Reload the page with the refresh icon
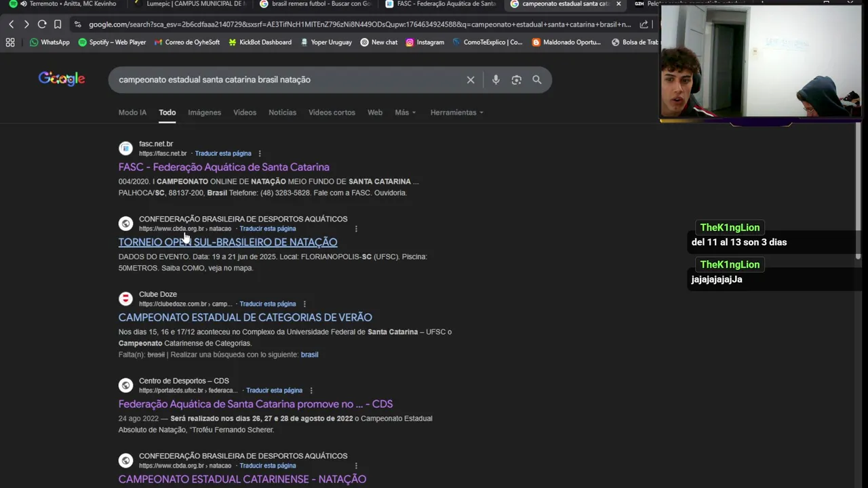The image size is (868, 488). pyautogui.click(x=42, y=24)
